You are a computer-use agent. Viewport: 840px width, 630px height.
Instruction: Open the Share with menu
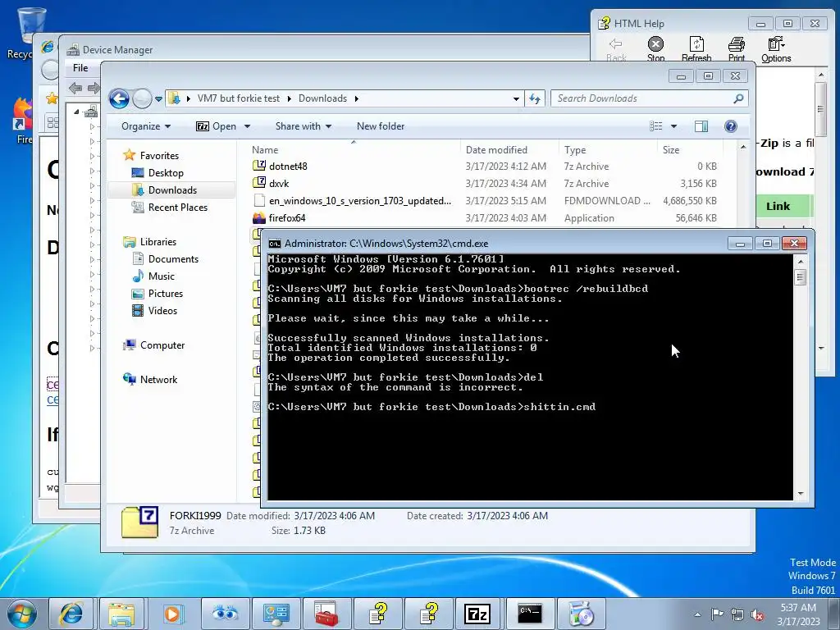point(304,126)
